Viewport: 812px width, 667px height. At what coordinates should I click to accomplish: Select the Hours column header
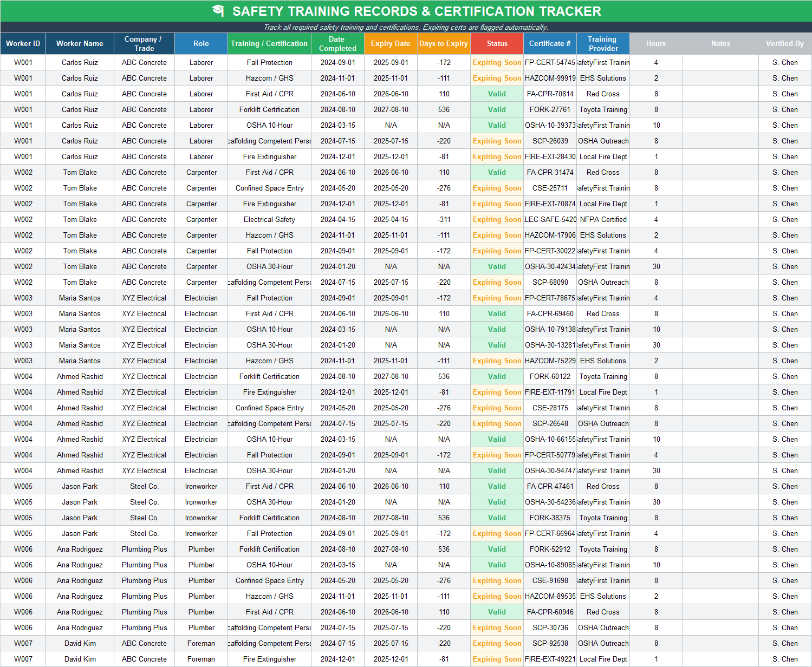(655, 44)
